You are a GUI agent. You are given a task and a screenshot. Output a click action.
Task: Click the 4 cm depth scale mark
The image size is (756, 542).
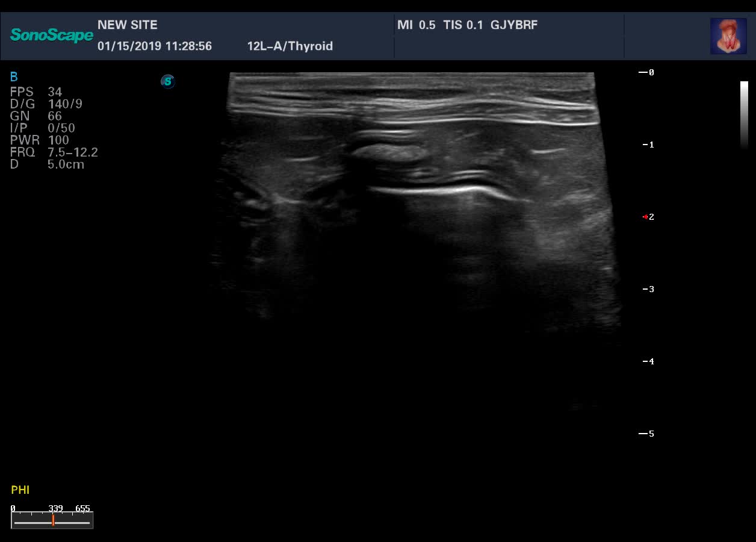648,361
